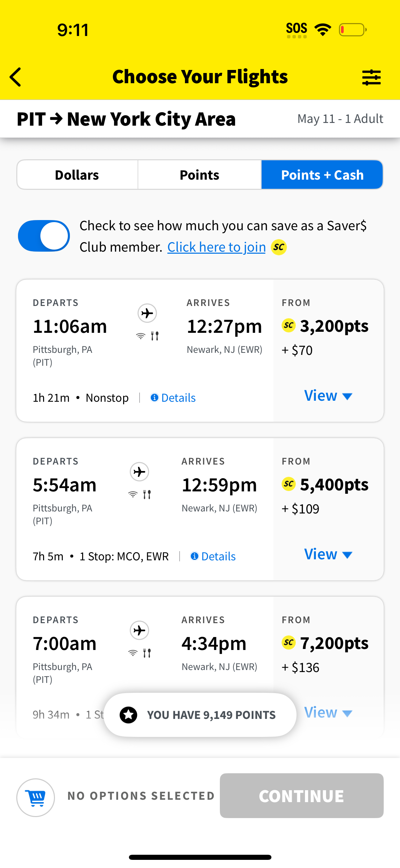Tap the 'You have 9,149 points' banner
This screenshot has width=400, height=868.
[x=200, y=715]
